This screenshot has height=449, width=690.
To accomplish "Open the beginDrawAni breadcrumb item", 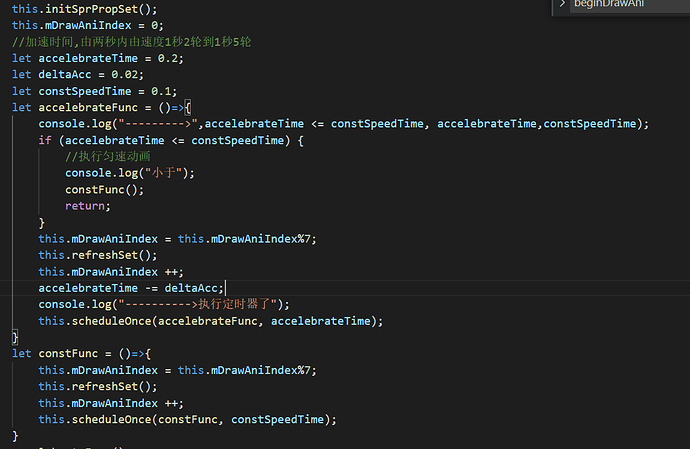I will tap(609, 4).
